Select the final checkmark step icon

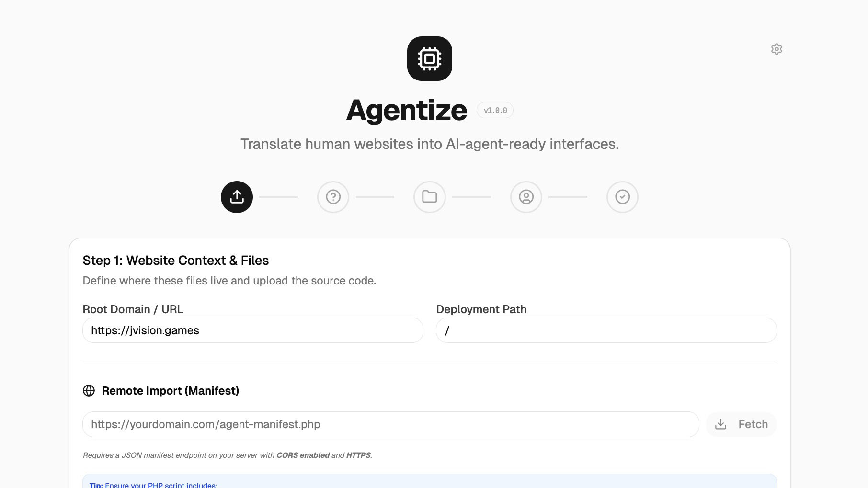tap(622, 197)
